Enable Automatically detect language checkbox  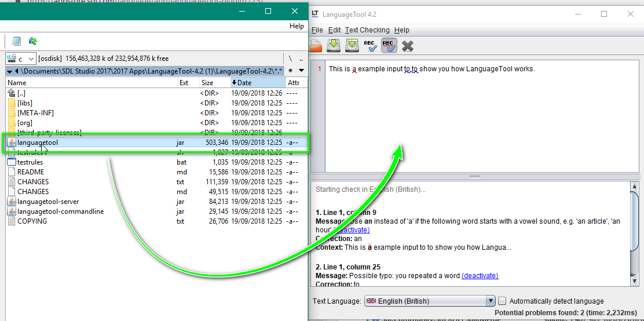(502, 301)
